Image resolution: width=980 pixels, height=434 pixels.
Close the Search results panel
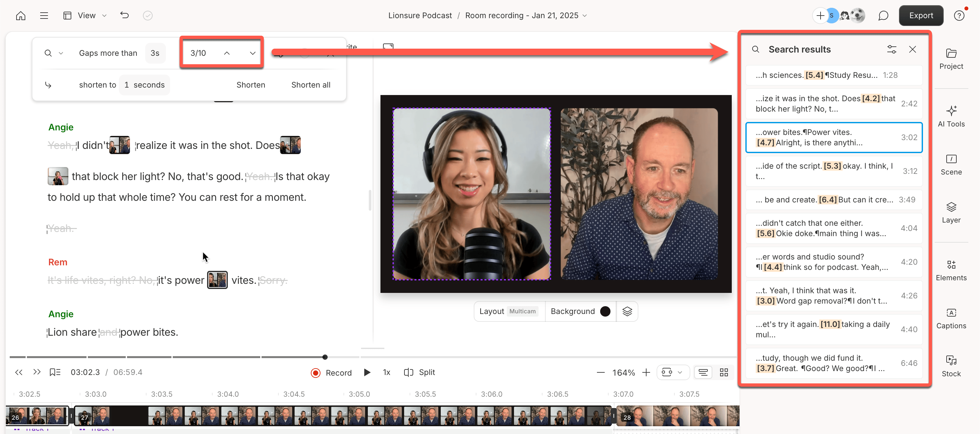tap(912, 50)
